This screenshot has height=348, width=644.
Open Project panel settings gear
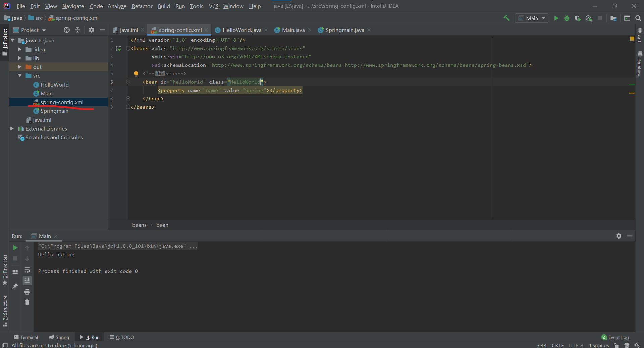point(91,30)
